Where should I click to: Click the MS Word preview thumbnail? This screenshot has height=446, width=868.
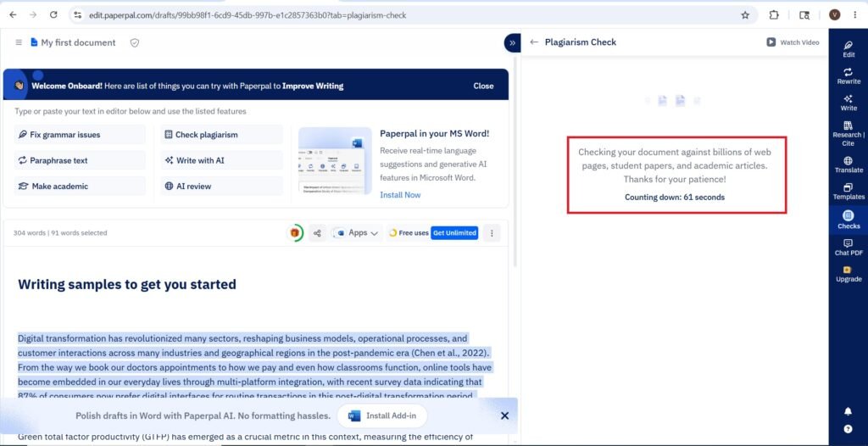(x=335, y=160)
